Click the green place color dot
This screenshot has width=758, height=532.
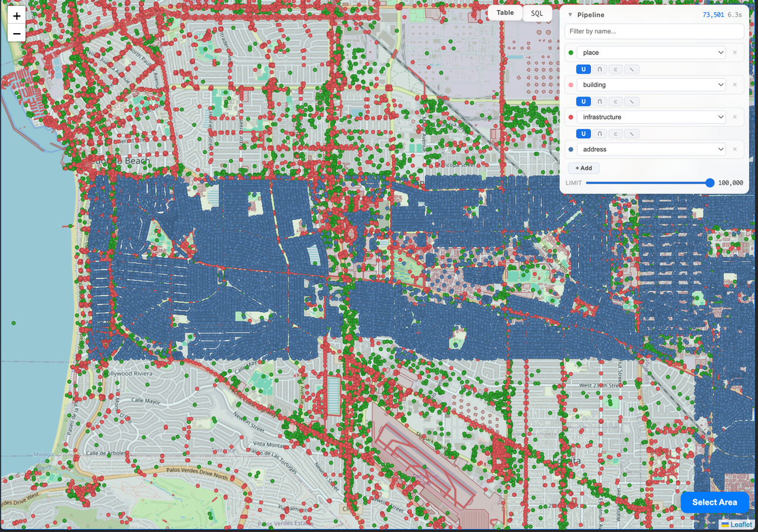tap(571, 53)
